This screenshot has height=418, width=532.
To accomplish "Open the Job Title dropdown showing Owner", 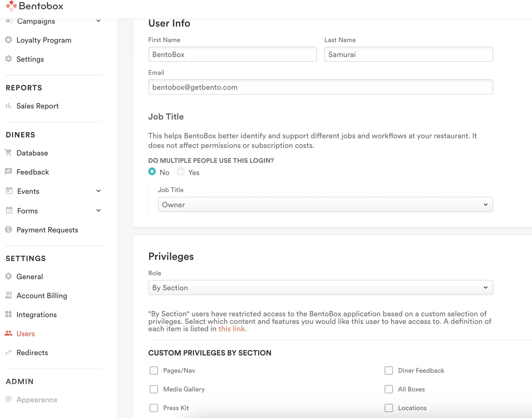I will [325, 205].
